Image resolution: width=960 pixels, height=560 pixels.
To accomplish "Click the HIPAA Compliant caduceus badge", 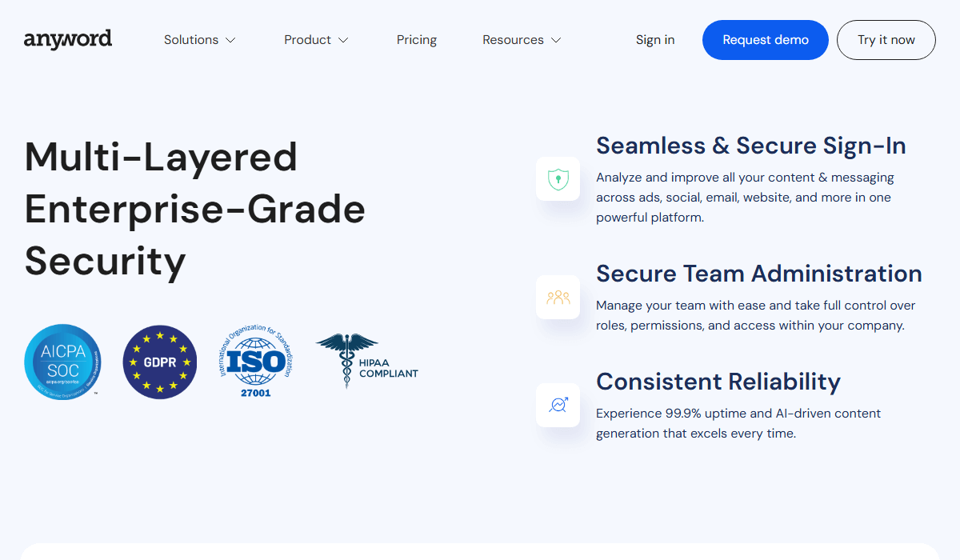I will tap(366, 362).
